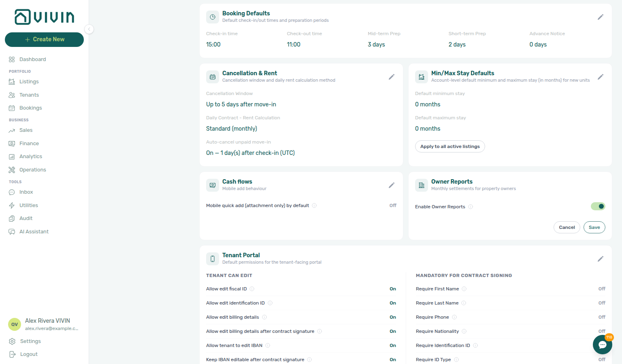Viewport: 622px width, 364px height.
Task: Click the Inbox chat icon
Action: pos(12,192)
